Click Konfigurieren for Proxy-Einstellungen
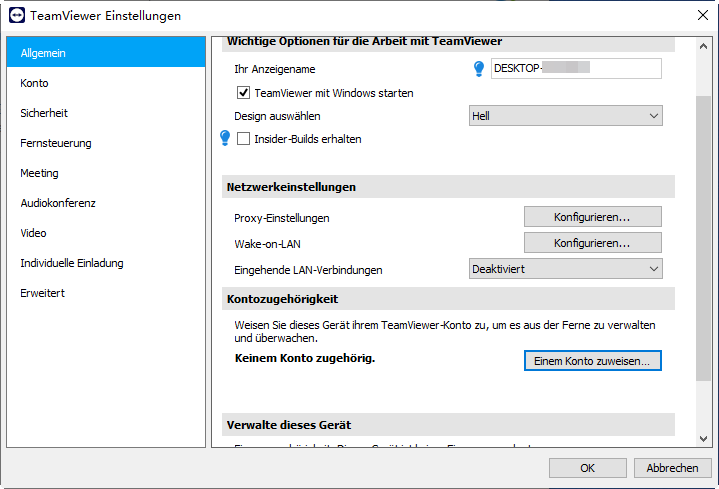The image size is (719, 489). [592, 217]
